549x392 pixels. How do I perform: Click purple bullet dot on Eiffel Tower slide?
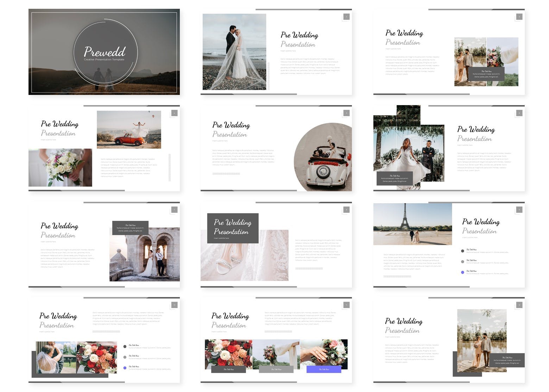(x=462, y=272)
